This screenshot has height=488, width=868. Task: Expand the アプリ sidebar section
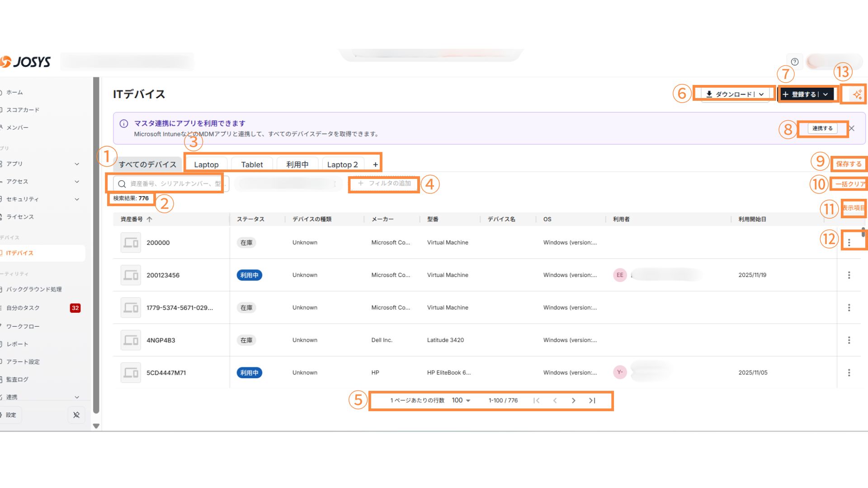(x=77, y=164)
